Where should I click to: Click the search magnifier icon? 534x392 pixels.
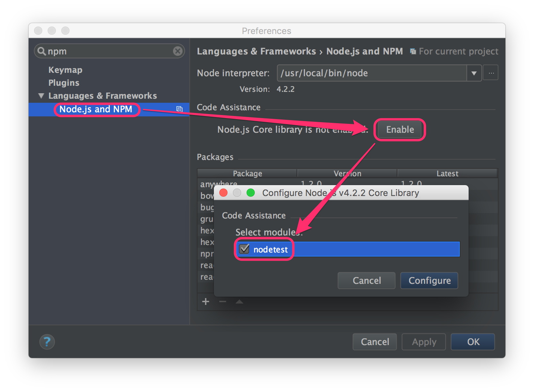click(x=42, y=51)
